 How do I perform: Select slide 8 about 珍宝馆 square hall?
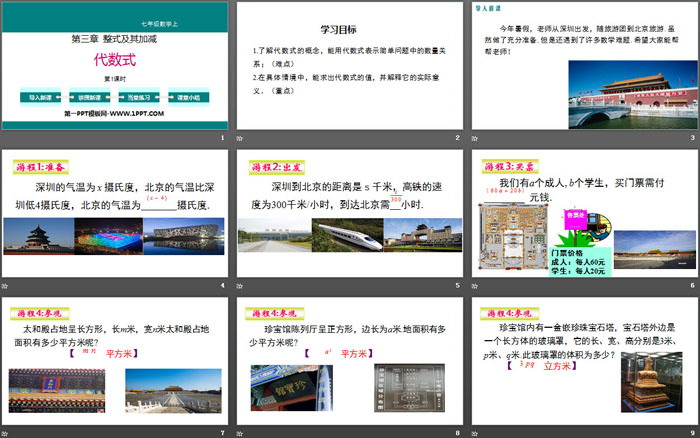(348, 359)
